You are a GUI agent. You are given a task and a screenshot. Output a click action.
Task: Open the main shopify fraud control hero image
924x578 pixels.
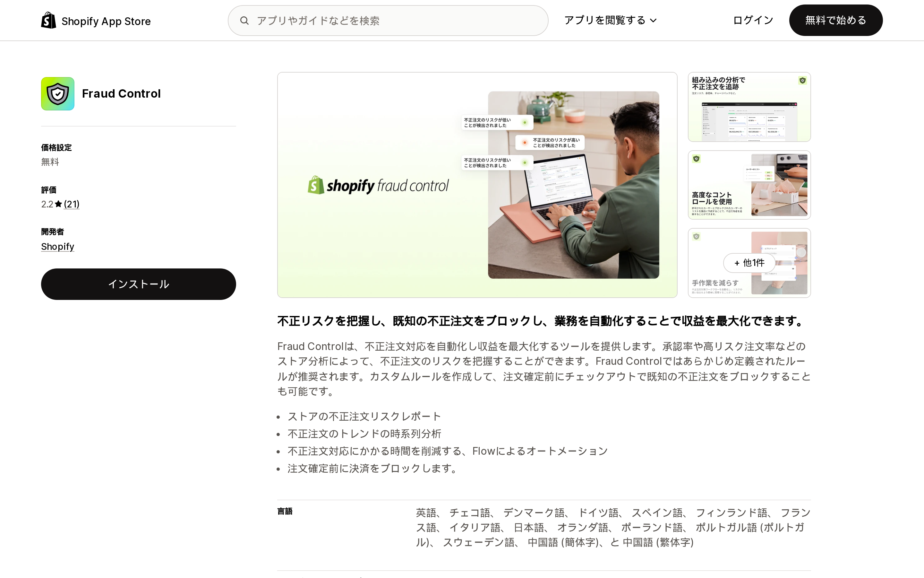(477, 185)
